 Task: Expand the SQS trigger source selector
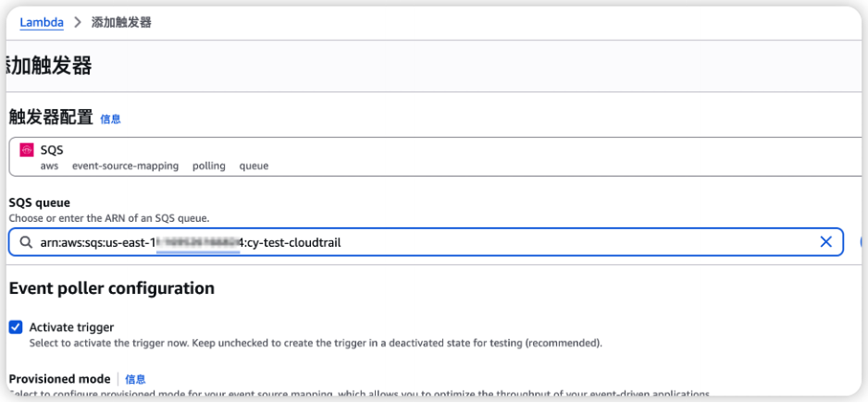(x=438, y=156)
